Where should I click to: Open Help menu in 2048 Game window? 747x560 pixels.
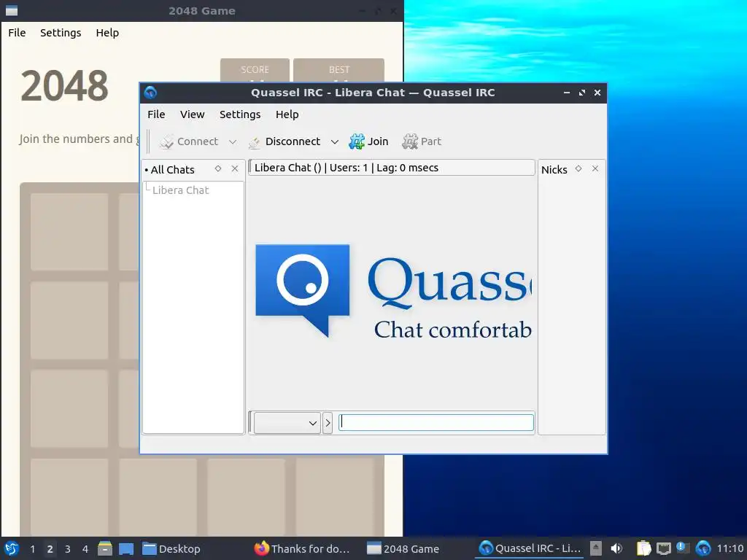click(107, 33)
